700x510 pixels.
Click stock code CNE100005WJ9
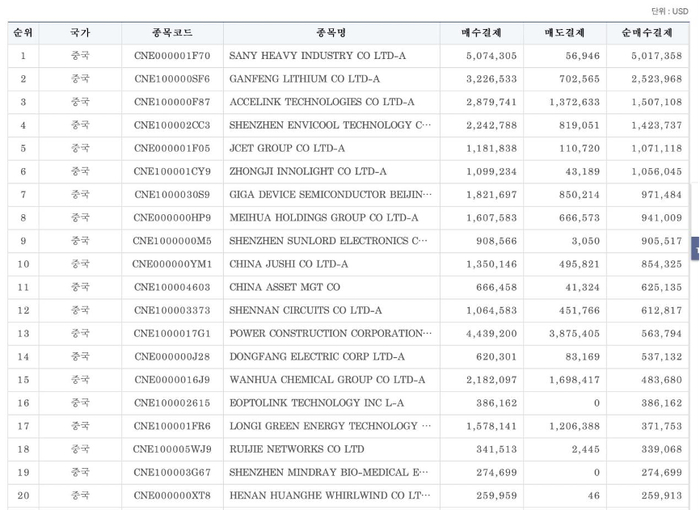point(172,449)
